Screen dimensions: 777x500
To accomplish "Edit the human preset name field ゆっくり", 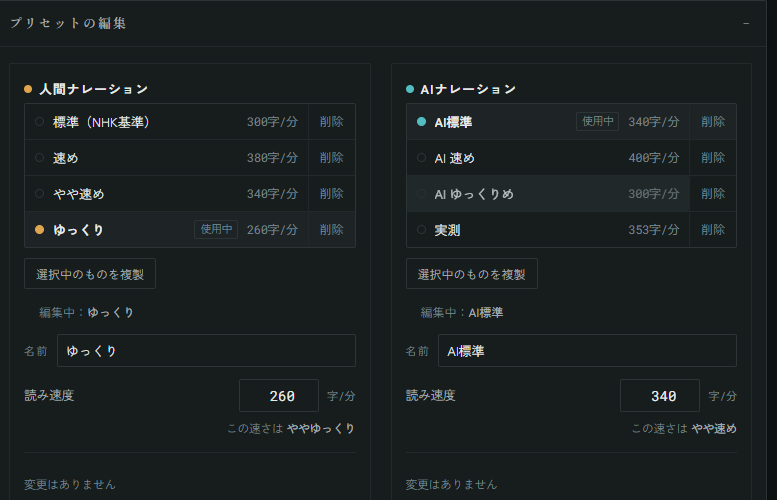I will point(206,350).
